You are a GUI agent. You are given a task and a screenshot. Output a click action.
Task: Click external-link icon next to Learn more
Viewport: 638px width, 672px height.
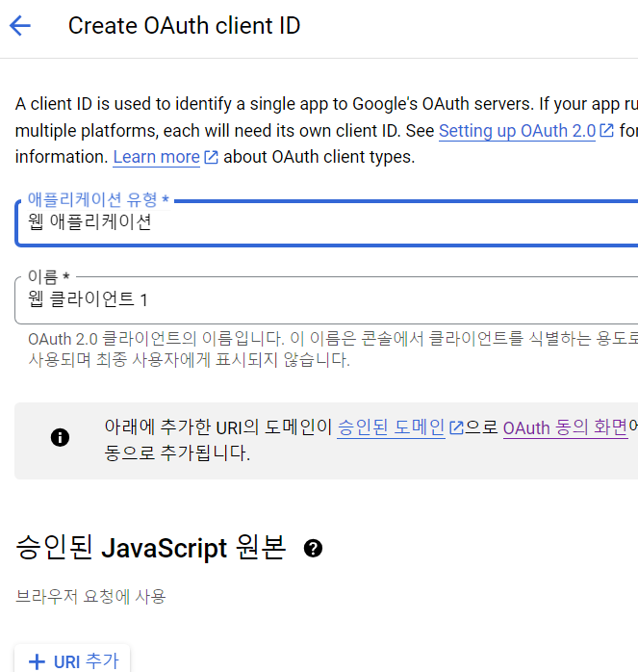[x=211, y=157]
